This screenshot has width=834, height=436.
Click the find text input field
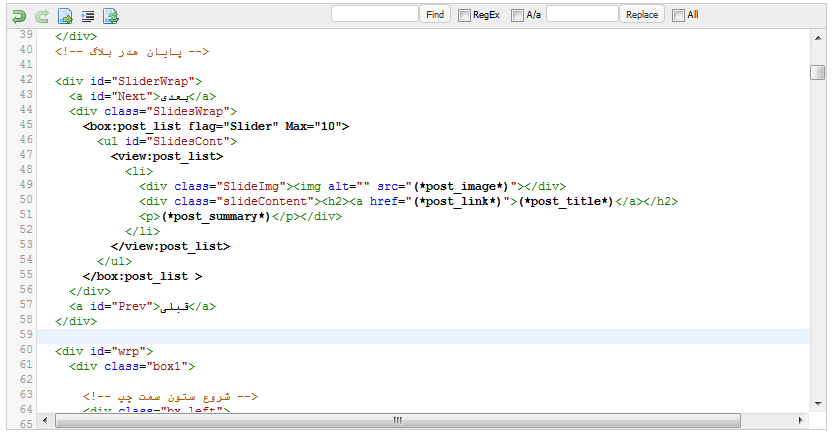(x=374, y=14)
